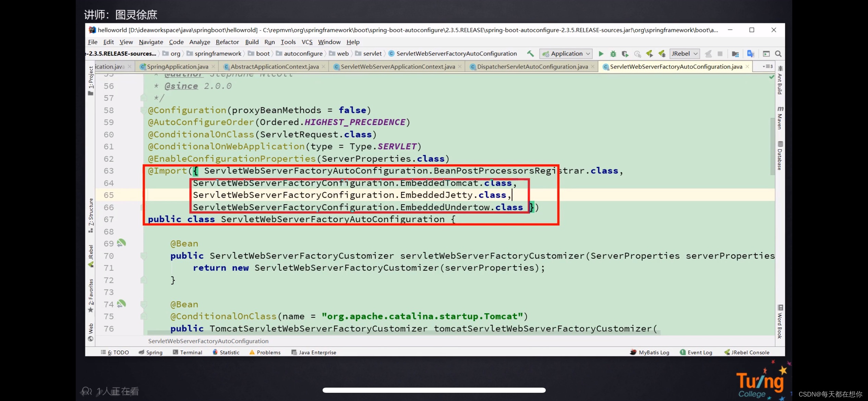The height and width of the screenshot is (401, 868).
Task: Click the Spring bean gutter icon on line 74
Action: click(121, 304)
